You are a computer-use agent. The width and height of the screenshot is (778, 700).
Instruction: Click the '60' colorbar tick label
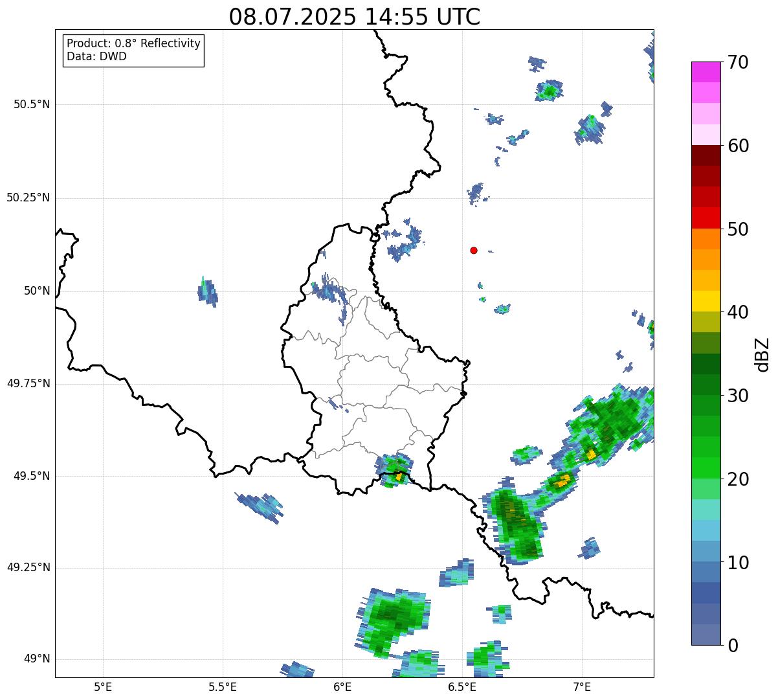pyautogui.click(x=738, y=146)
